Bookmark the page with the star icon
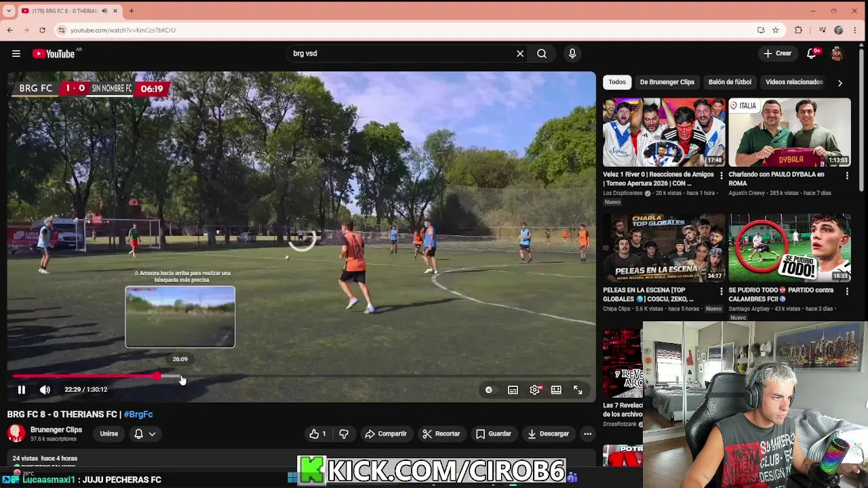Image resolution: width=868 pixels, height=488 pixels. click(x=775, y=30)
